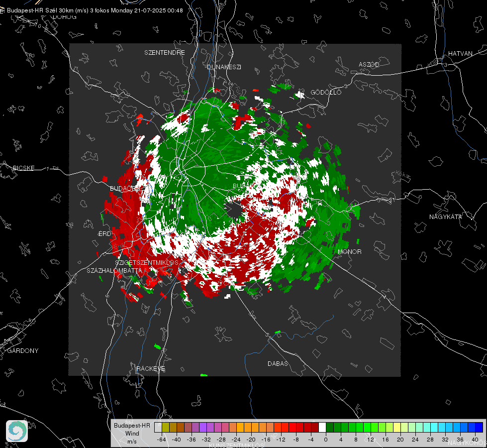This screenshot has height=448, width=487.
Task: Click the HATVAN map label
Action: point(460,53)
